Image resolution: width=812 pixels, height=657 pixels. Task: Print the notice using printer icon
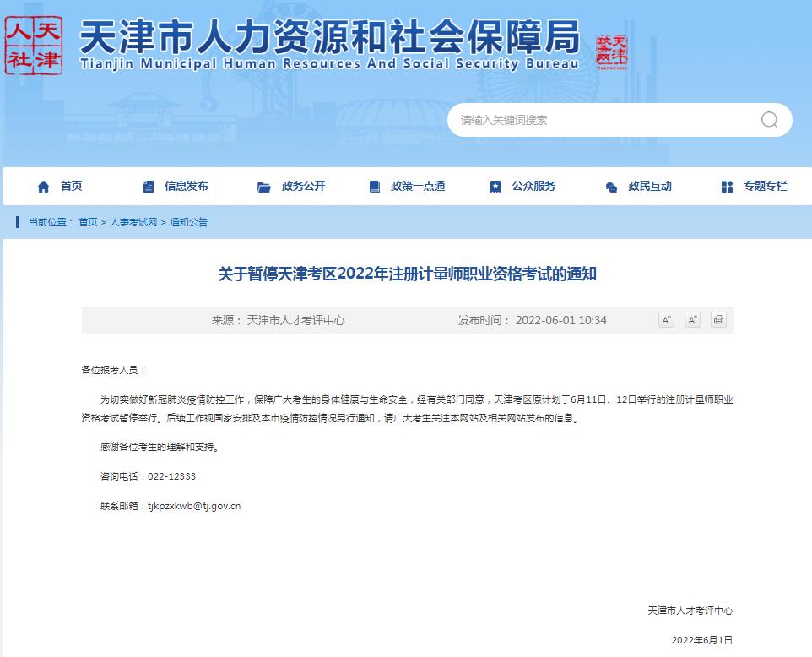pyautogui.click(x=718, y=320)
